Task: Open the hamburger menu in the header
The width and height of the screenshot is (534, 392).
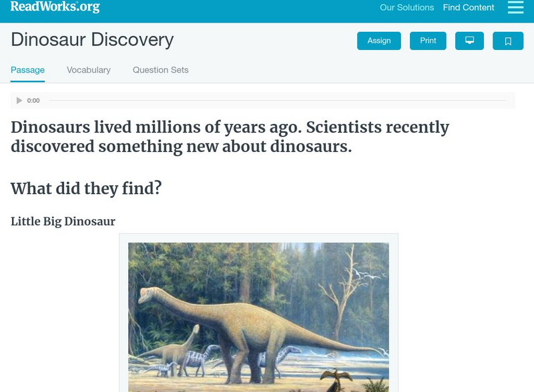Action: coord(515,8)
